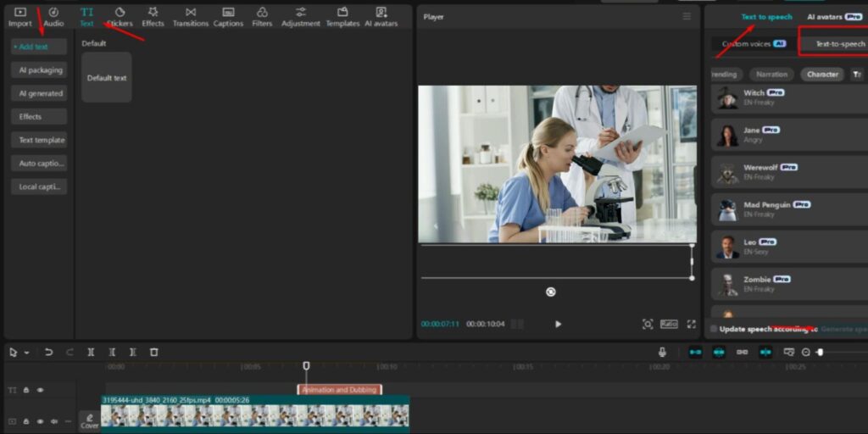Toggle clip linkage

point(743,352)
